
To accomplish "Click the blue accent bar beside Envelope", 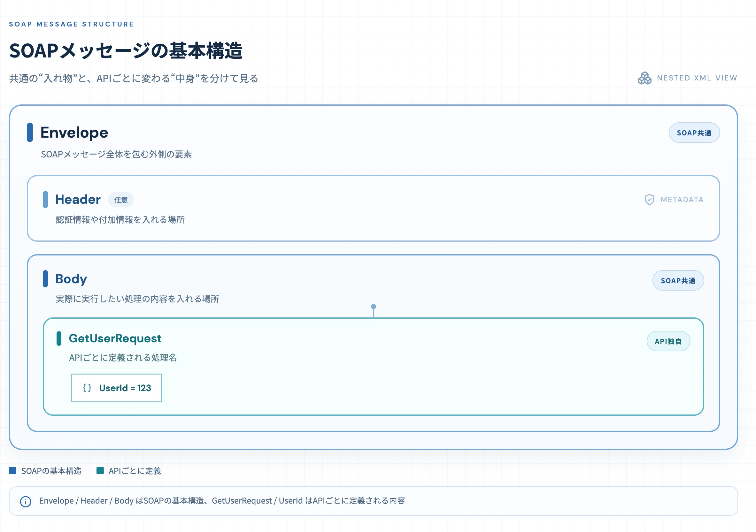I will (x=30, y=132).
